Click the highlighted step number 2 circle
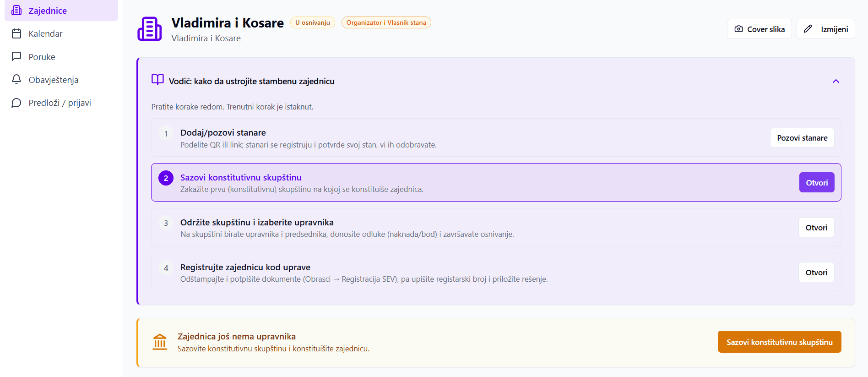The height and width of the screenshot is (377, 868). (166, 178)
